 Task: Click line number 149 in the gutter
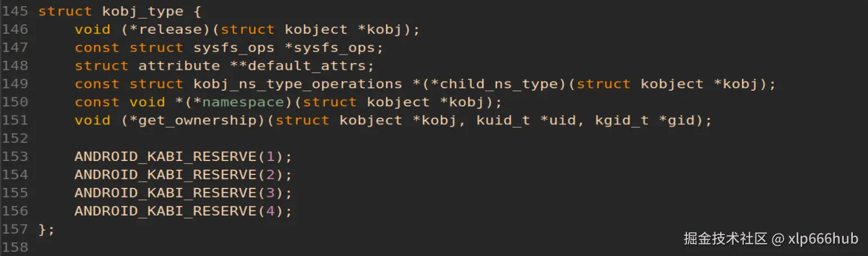15,84
